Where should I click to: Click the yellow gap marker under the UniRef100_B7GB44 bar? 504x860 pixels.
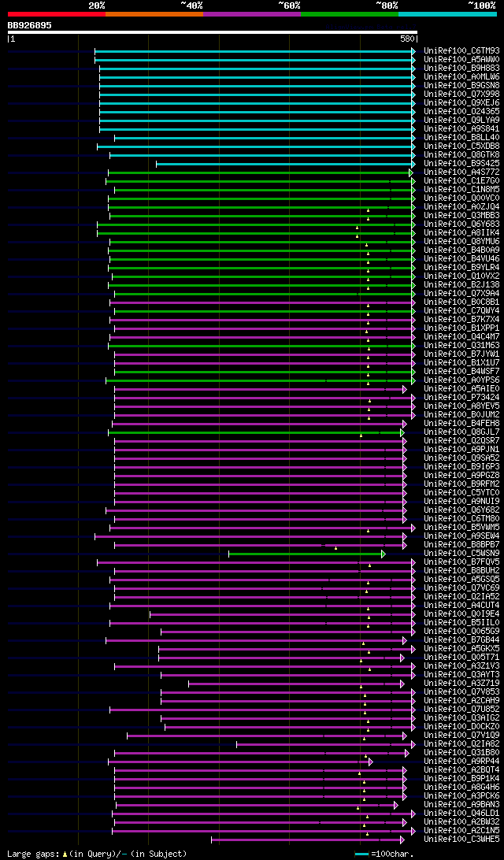(x=363, y=644)
